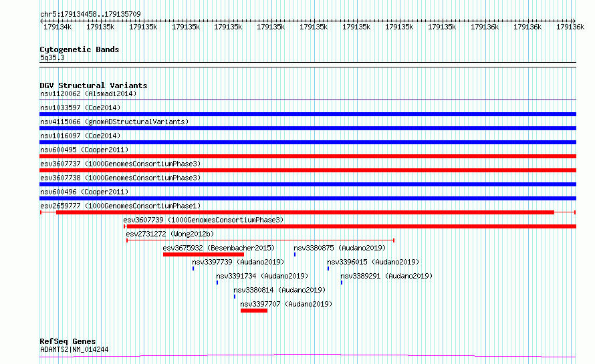Select the esv2659777 thick red bar
This screenshot has width=595, height=364.
pyautogui.click(x=305, y=212)
